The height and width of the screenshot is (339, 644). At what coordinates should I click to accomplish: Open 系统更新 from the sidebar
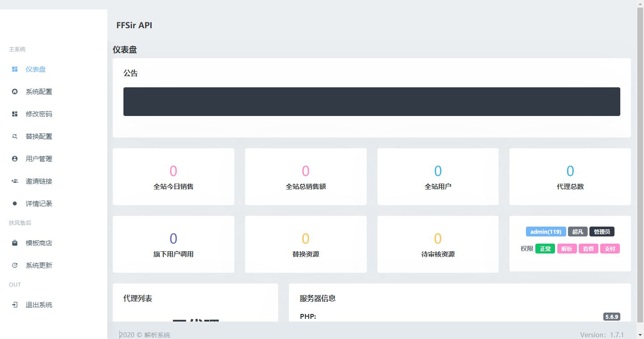38,265
